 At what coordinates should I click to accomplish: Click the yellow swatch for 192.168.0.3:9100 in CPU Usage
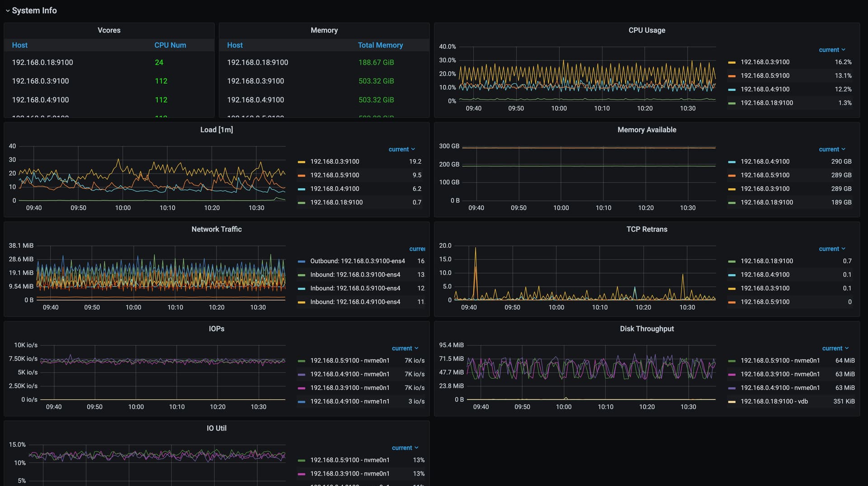point(731,62)
